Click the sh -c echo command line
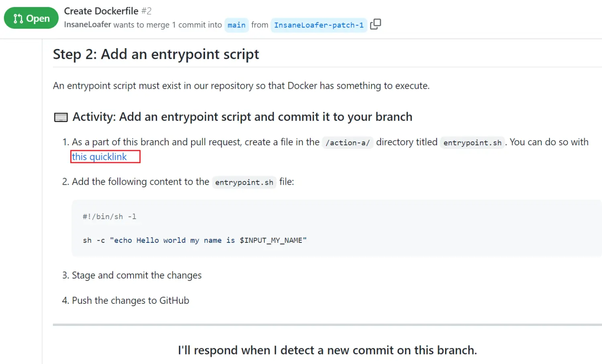 (x=195, y=240)
